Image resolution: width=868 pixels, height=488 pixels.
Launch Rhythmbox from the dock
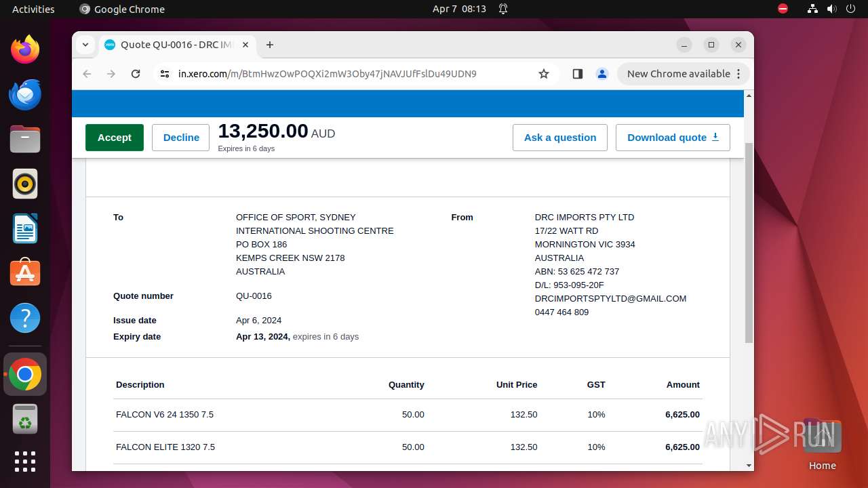coord(25,184)
